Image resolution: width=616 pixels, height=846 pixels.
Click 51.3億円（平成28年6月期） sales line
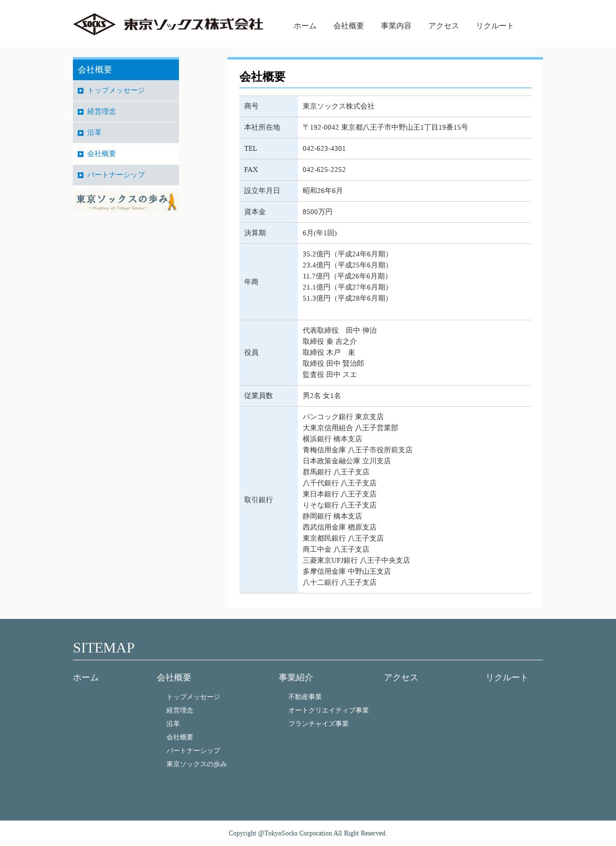(x=347, y=298)
